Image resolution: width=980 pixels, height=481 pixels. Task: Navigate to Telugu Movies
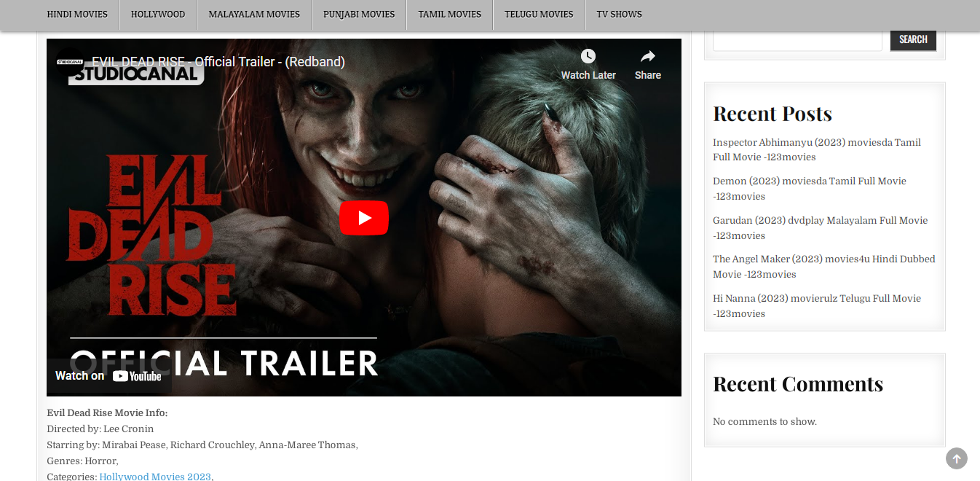pyautogui.click(x=539, y=15)
